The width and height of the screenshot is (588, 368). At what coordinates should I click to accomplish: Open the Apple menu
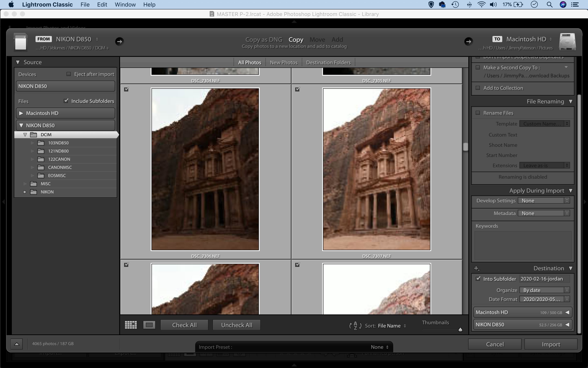11,4
